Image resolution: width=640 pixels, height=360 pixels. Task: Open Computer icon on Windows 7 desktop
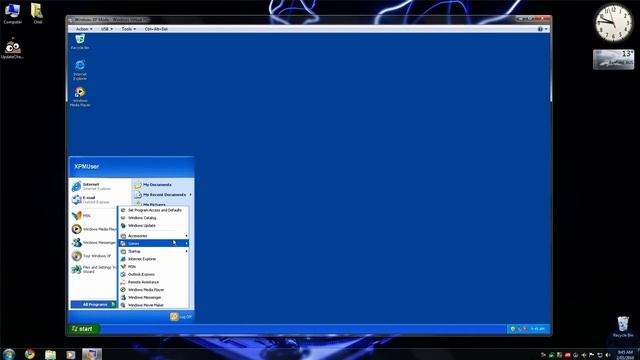click(x=12, y=13)
